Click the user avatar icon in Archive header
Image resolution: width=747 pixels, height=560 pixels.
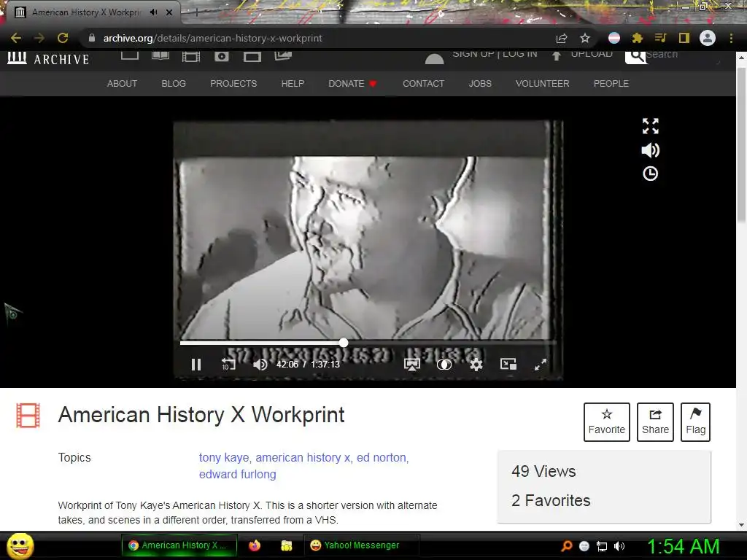[x=434, y=58]
